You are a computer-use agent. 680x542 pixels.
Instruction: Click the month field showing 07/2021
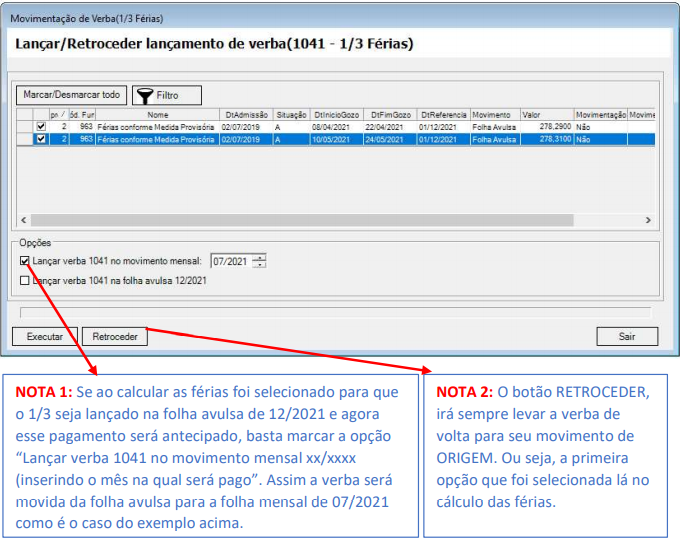(231, 261)
